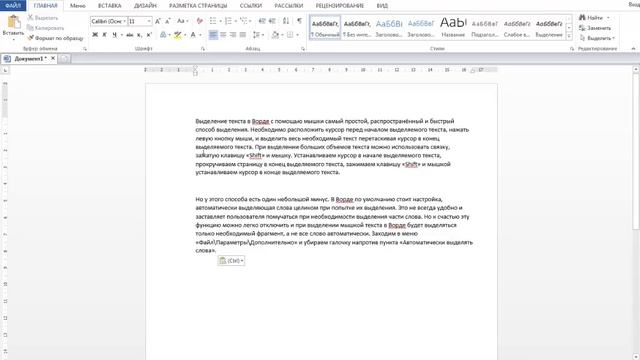Click the Копировать copy icon
The height and width of the screenshot is (360, 640).
point(30,28)
